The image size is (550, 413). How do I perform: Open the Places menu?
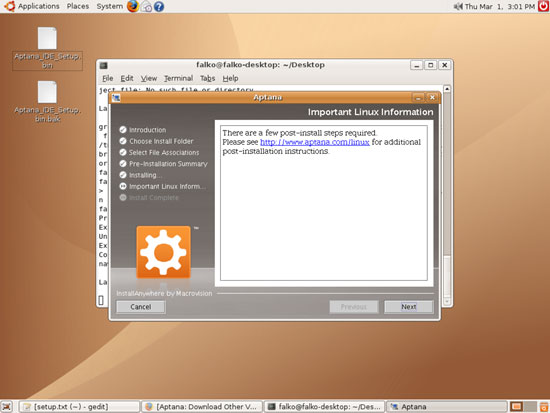(78, 6)
